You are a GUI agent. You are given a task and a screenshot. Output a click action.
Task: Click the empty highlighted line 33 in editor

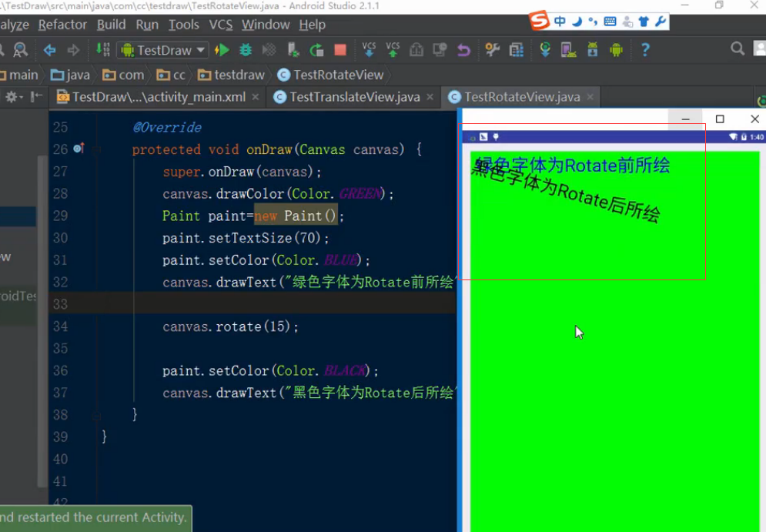tap(252, 304)
